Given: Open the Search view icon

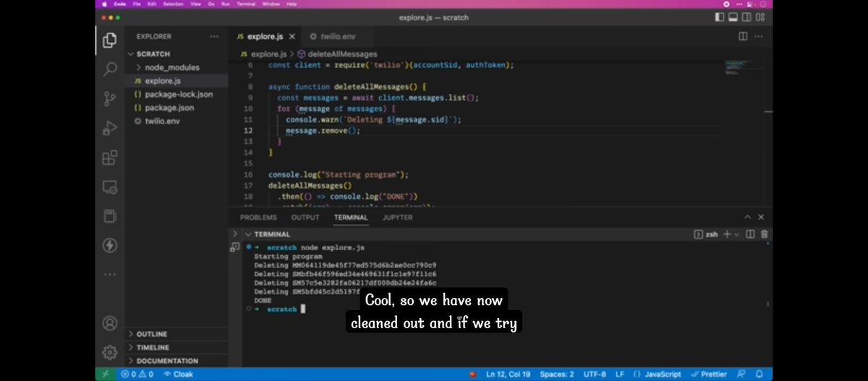Looking at the screenshot, I should pos(110,69).
